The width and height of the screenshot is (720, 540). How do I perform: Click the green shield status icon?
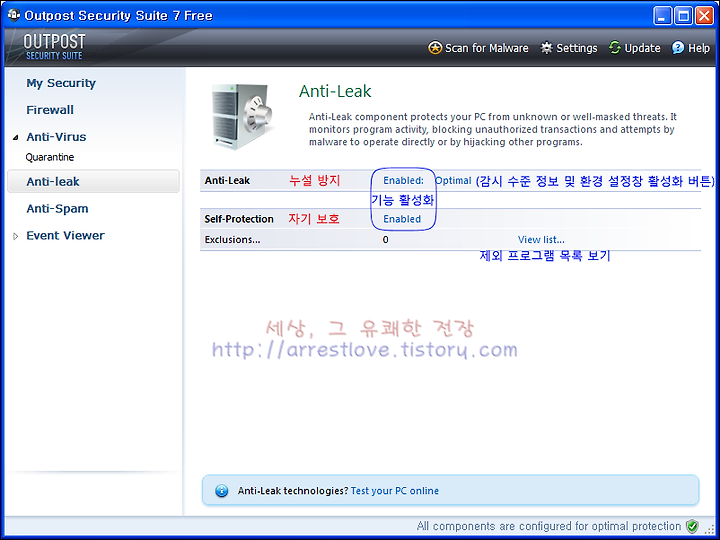(692, 526)
